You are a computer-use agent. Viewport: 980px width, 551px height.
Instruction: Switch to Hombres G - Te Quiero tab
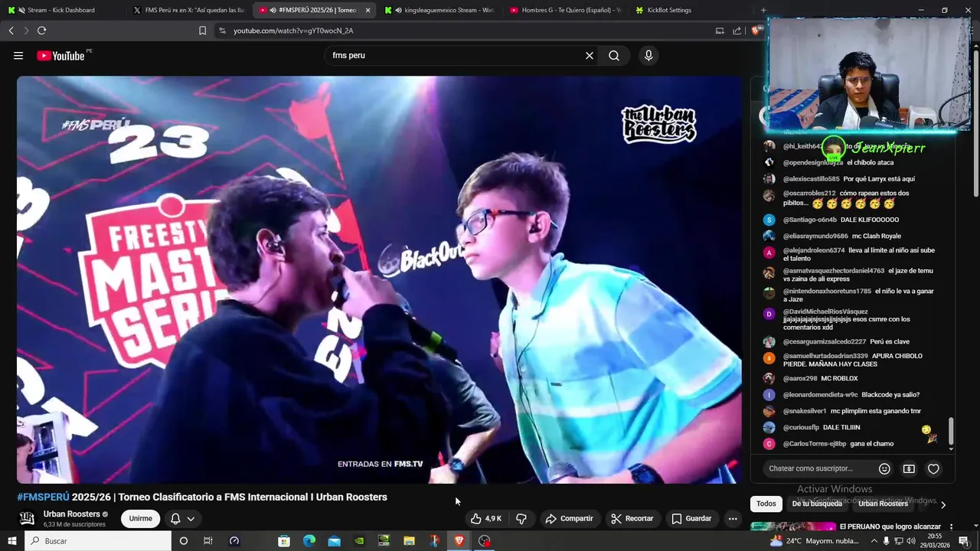[x=565, y=10]
